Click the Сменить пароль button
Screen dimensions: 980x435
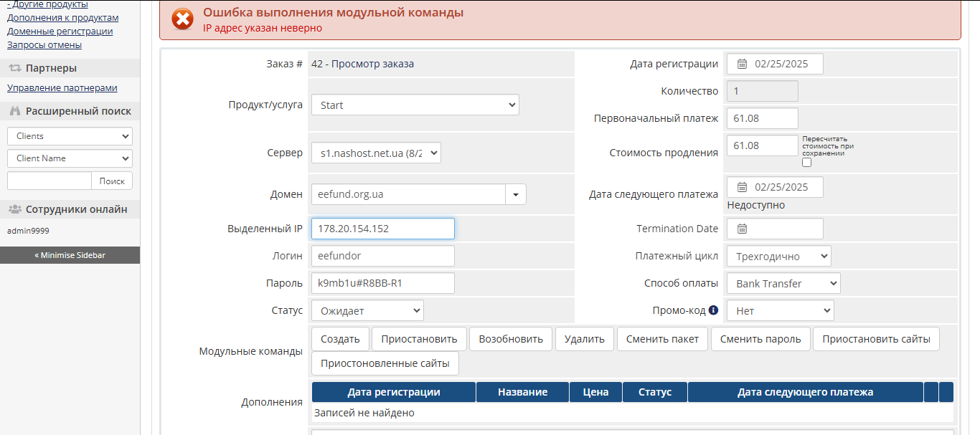(760, 338)
